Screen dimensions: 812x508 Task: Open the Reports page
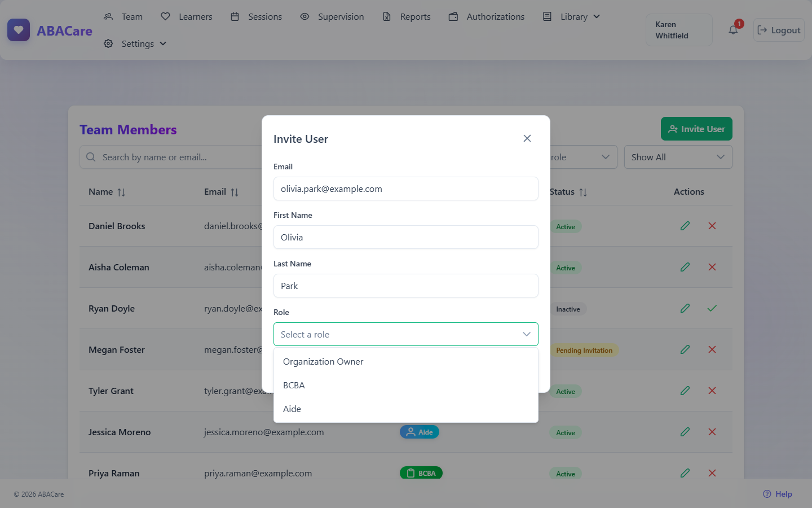[x=407, y=16]
